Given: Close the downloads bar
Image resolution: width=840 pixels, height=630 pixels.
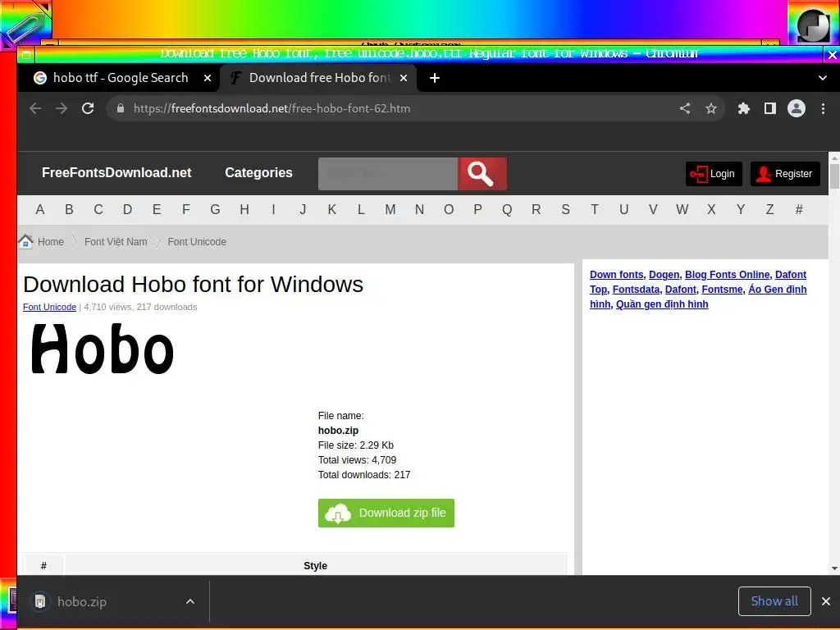Looking at the screenshot, I should coord(825,601).
